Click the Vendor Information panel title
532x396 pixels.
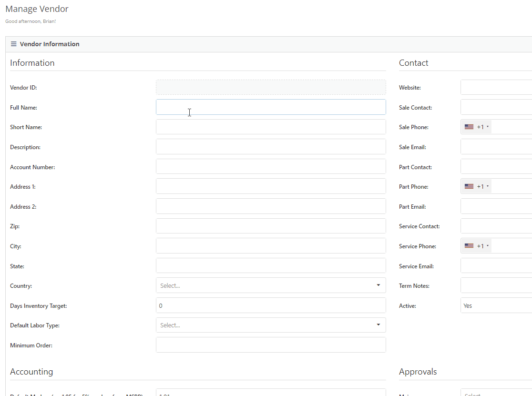click(x=50, y=44)
